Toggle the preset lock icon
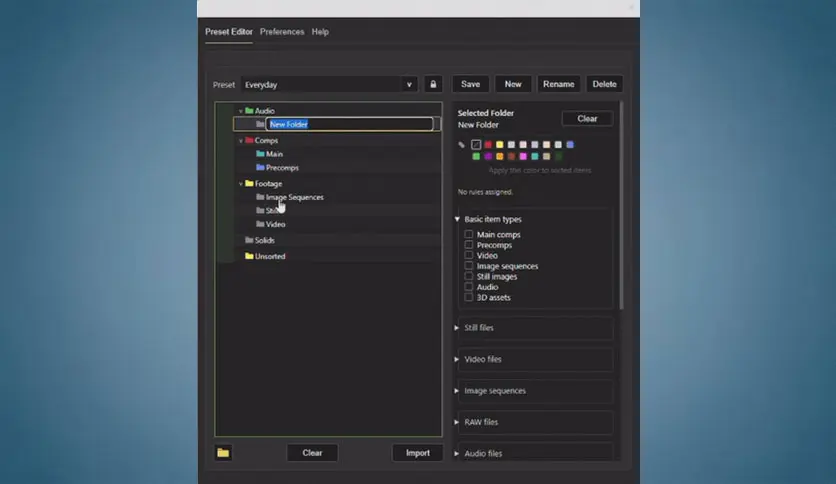This screenshot has width=836, height=484. click(433, 84)
